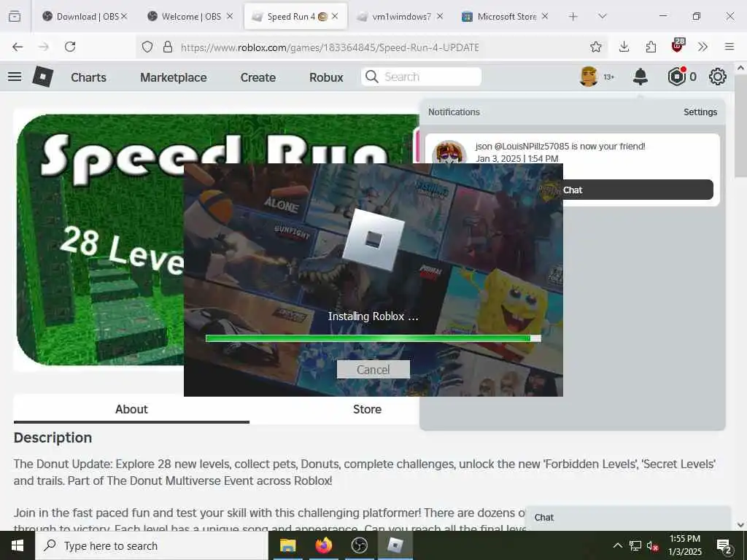Switch to Firefox taskbar icon
The image size is (747, 560).
point(323,545)
